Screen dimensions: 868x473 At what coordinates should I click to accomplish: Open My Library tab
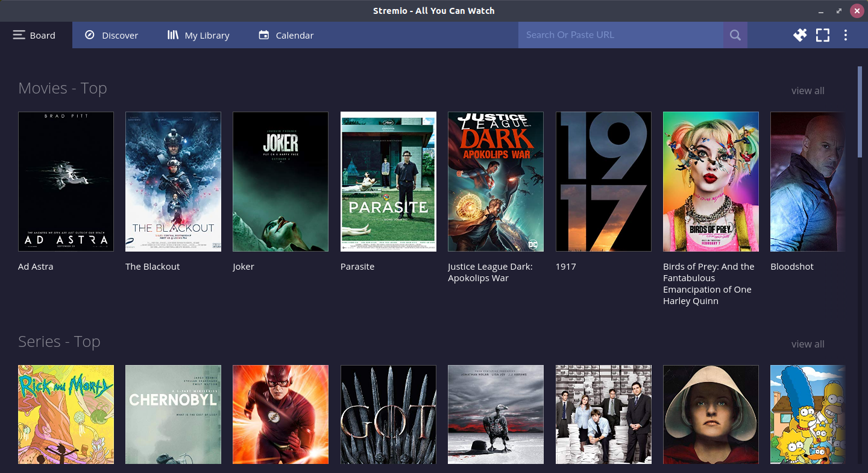(x=198, y=35)
